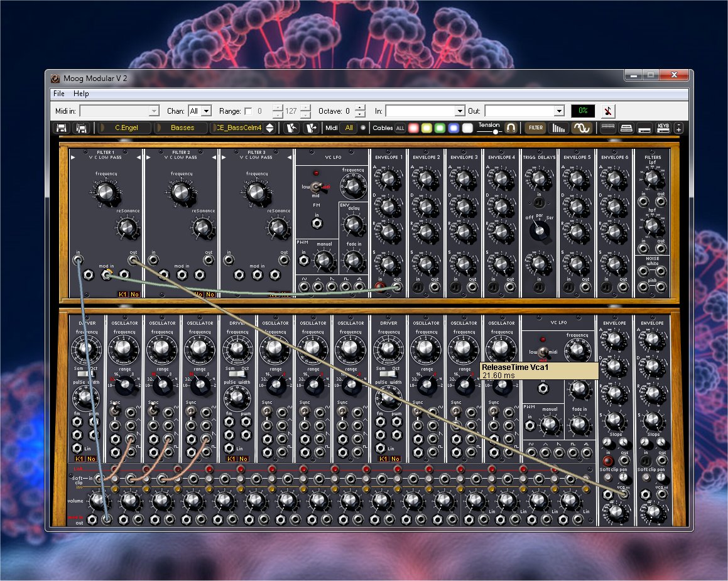This screenshot has height=581, width=728.
Task: Turn the Trigg Delays off/par/ser selector
Action: tap(538, 230)
